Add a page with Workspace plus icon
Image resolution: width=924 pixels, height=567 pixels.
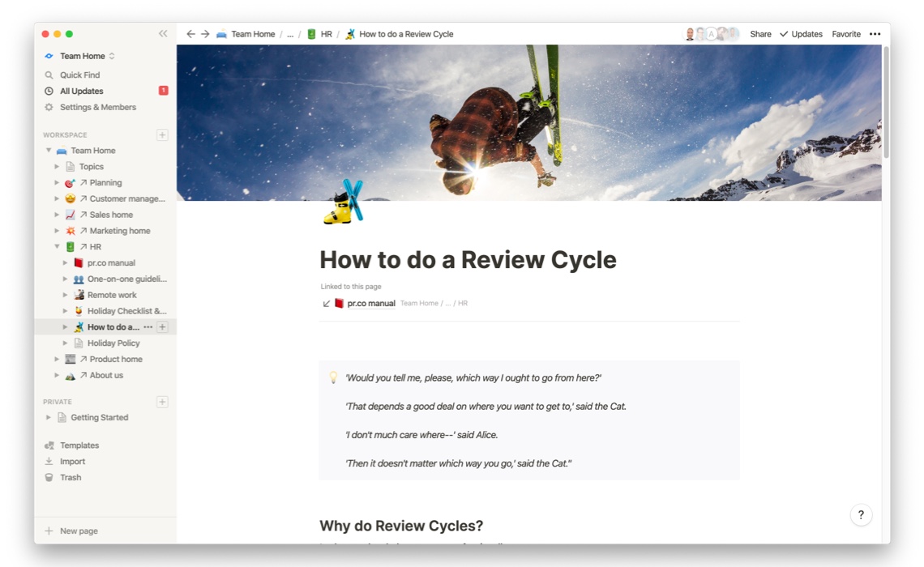pos(162,135)
